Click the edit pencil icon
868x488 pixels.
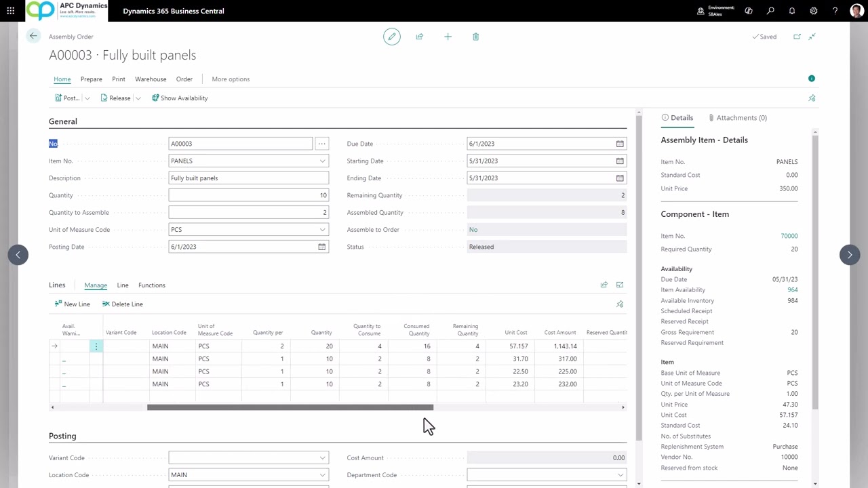(x=392, y=37)
